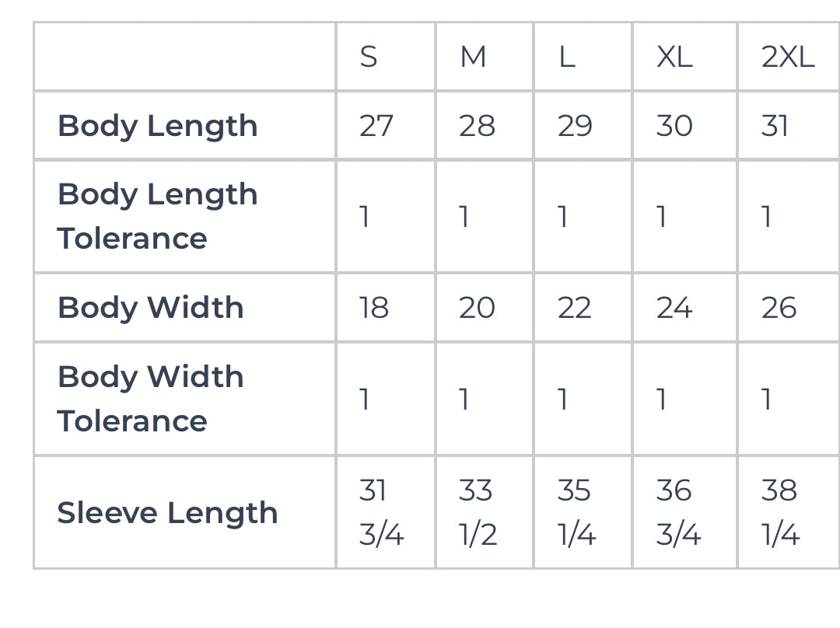Click body length value 30 for XL
840x628 pixels.
tap(674, 126)
